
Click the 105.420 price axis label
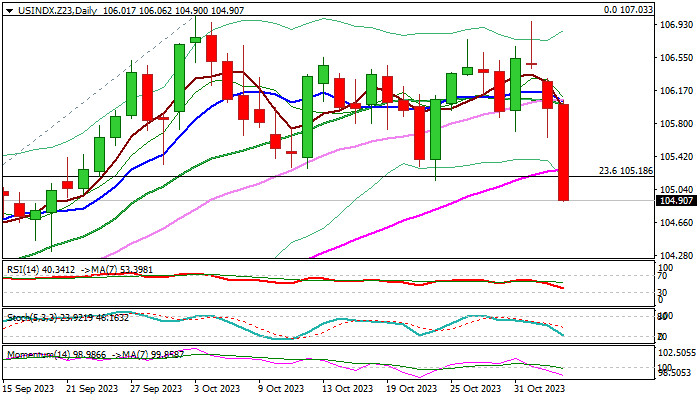[x=676, y=157]
